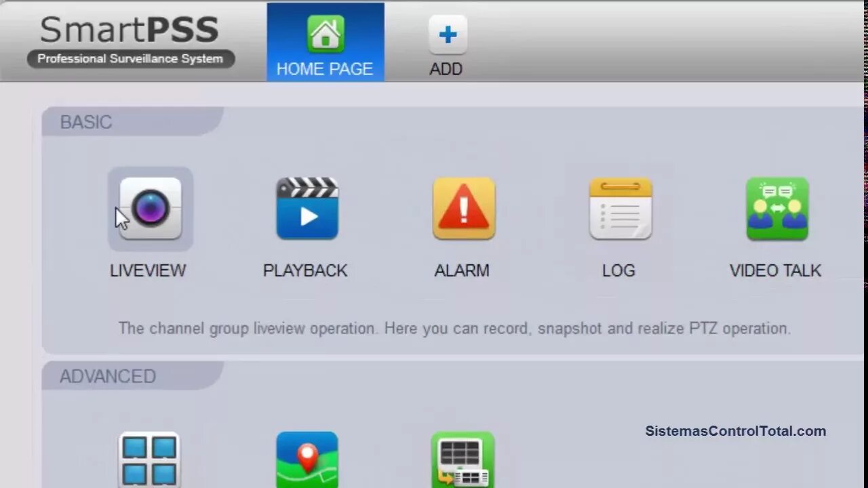868x488 pixels.
Task: Click the Professional Surveillance System badge
Action: tap(130, 59)
